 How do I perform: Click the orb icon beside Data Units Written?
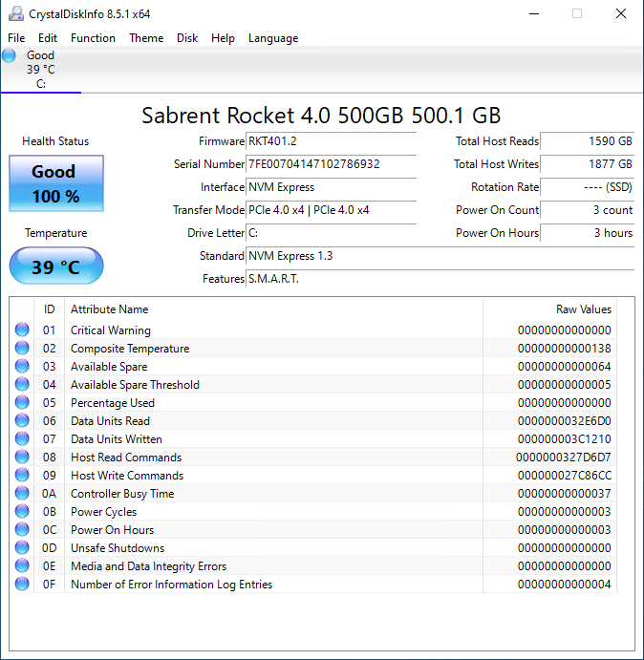tap(22, 439)
